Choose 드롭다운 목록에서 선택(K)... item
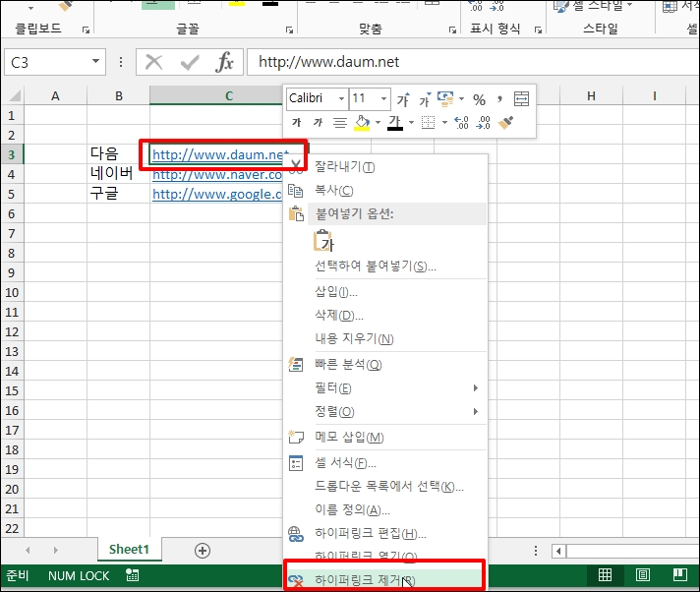The width and height of the screenshot is (700, 592). tap(385, 486)
